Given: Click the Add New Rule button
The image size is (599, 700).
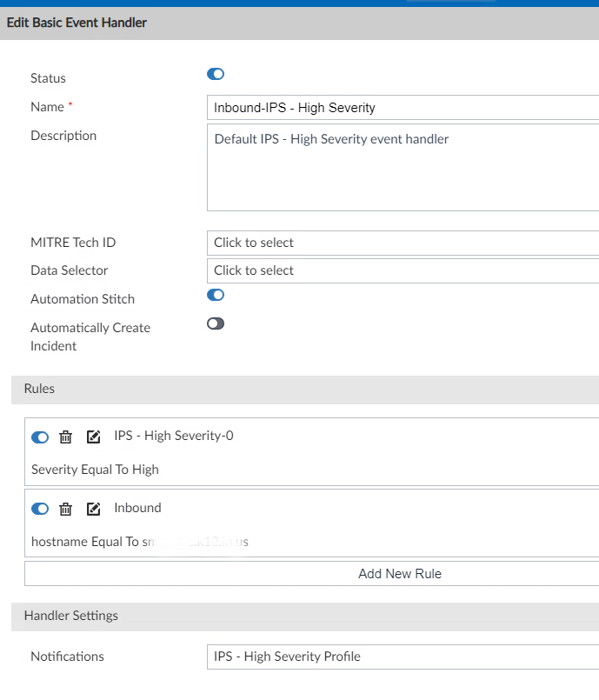Looking at the screenshot, I should tap(312, 574).
